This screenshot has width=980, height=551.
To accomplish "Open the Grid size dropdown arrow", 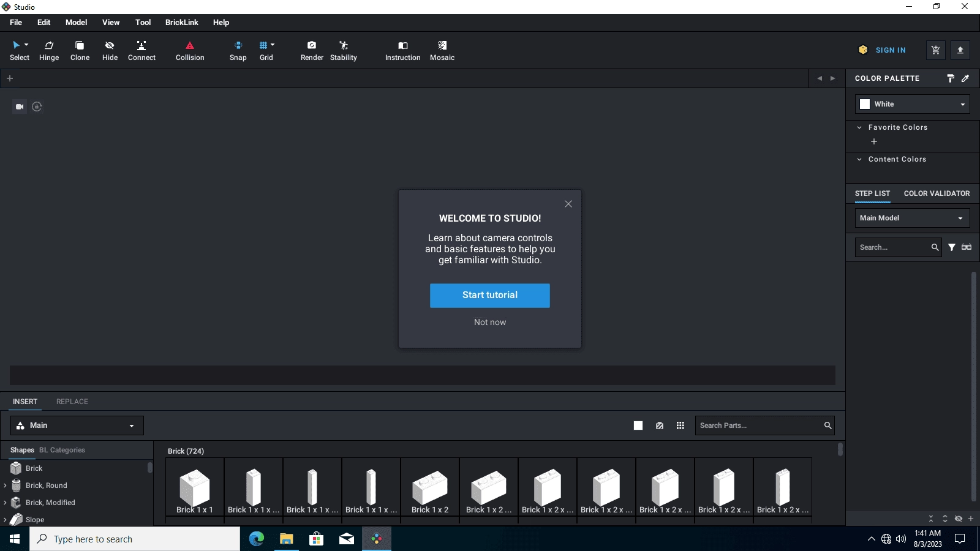I will click(273, 45).
